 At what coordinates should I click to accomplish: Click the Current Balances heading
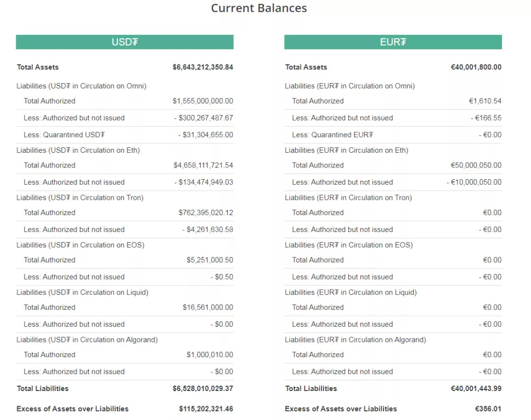pyautogui.click(x=259, y=8)
